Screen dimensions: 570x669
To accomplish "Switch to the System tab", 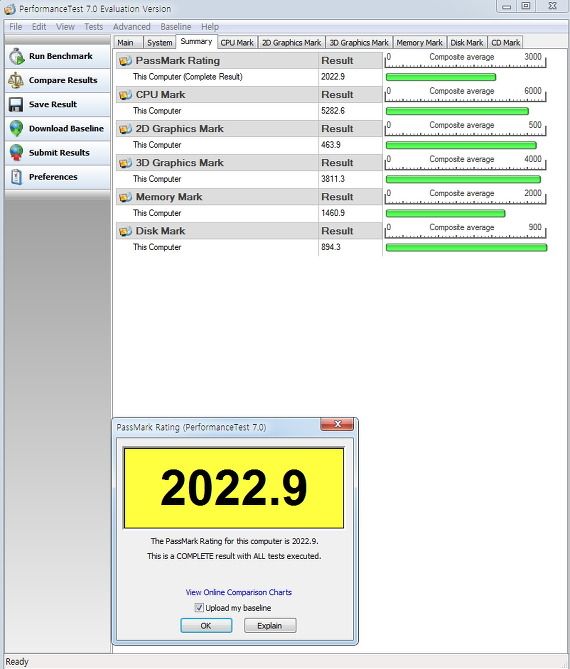I will (x=160, y=43).
